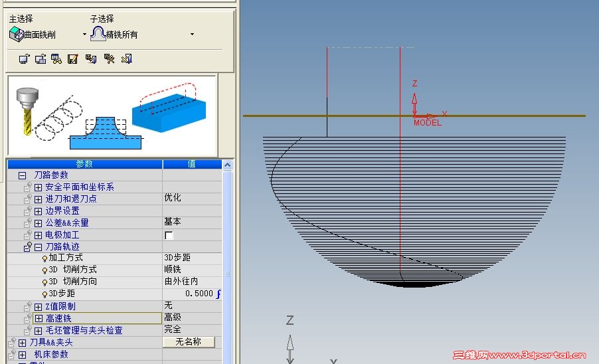Expand the Z值限制 node
This screenshot has height=364, width=599.
pyautogui.click(x=39, y=307)
